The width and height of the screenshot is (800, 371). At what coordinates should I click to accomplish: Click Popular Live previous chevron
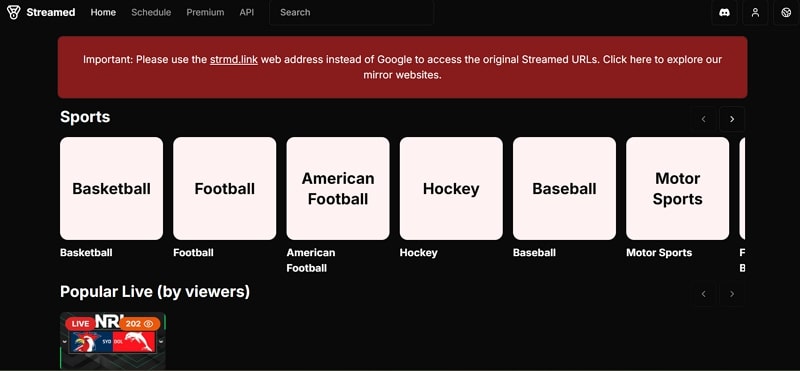(704, 293)
